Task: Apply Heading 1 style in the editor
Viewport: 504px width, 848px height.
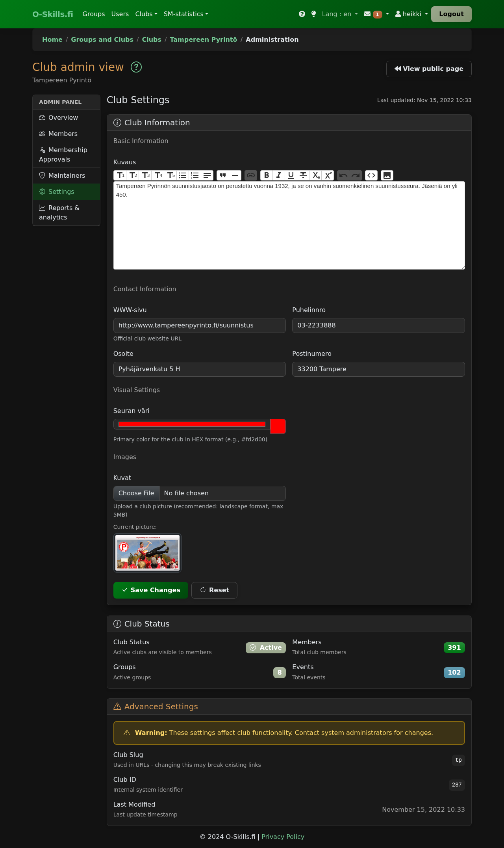Action: 120,175
